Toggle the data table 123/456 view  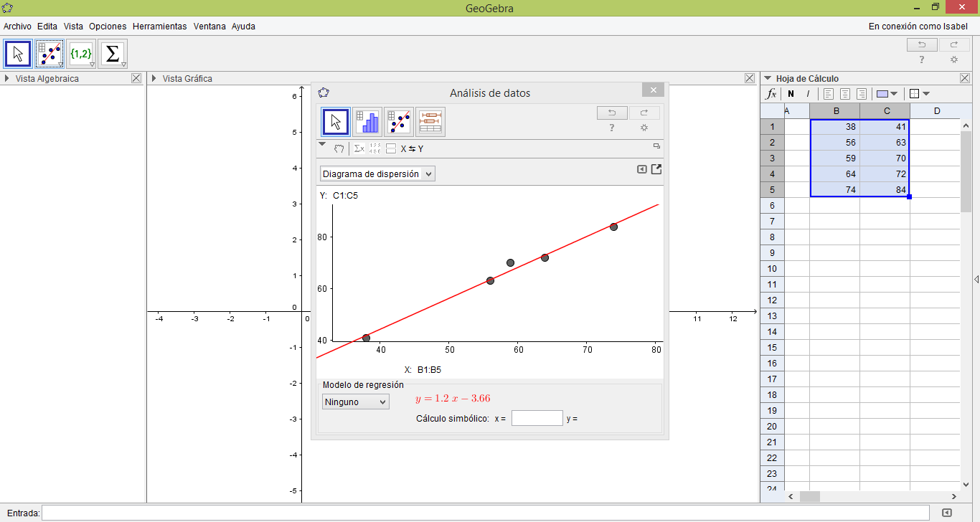point(375,149)
